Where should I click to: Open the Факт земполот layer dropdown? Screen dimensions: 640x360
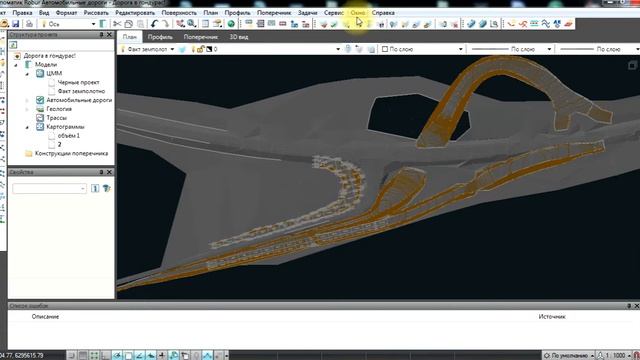click(x=172, y=49)
